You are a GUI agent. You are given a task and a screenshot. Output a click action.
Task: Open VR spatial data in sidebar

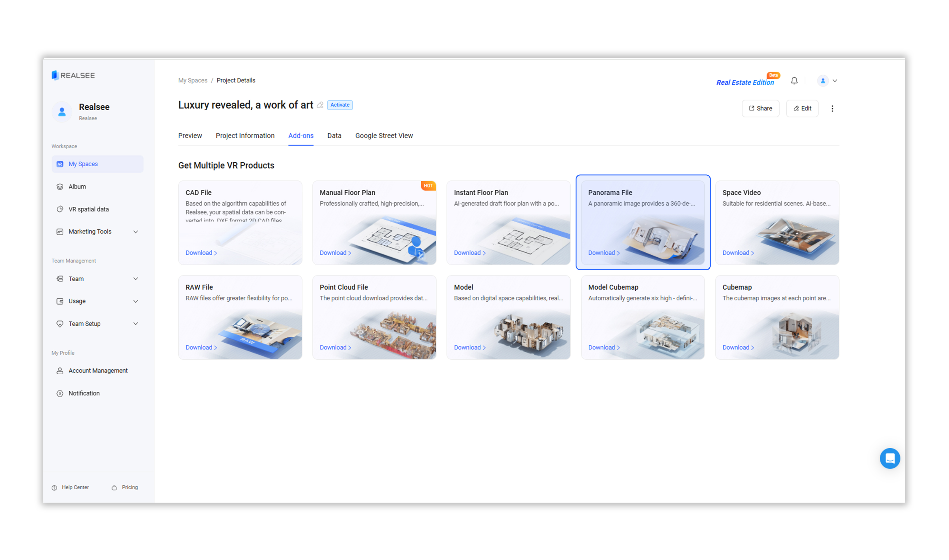(x=88, y=209)
